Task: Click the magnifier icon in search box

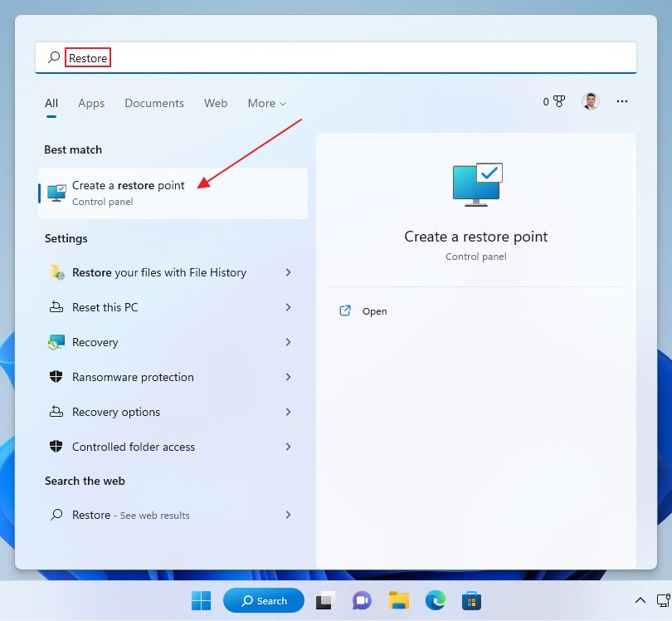Action: [54, 57]
